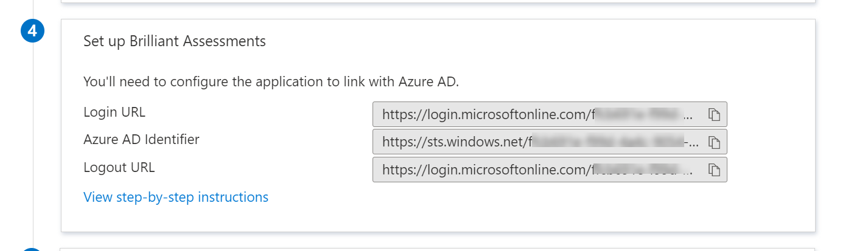
Task: Click the Azure AD Identifier label
Action: click(x=141, y=140)
